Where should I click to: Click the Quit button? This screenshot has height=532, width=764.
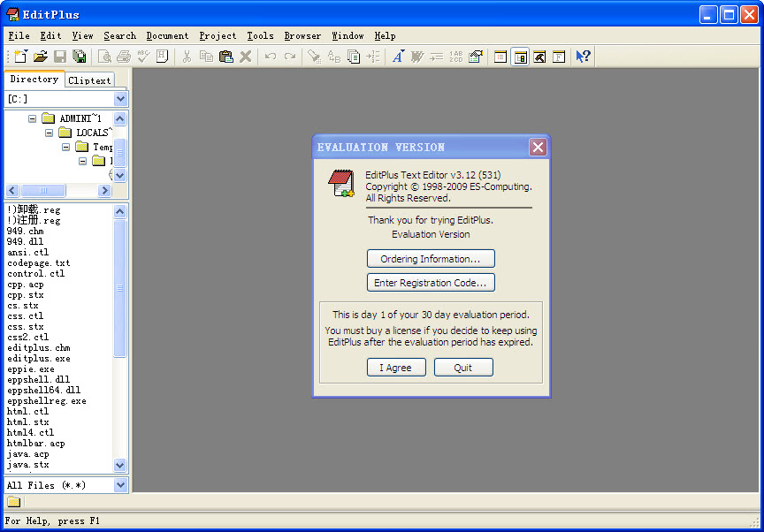(463, 368)
